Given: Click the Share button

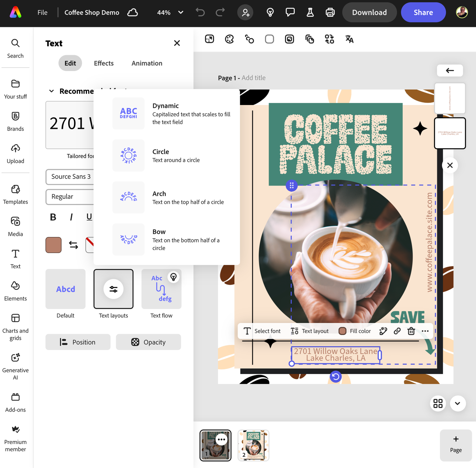Looking at the screenshot, I should pyautogui.click(x=423, y=12).
